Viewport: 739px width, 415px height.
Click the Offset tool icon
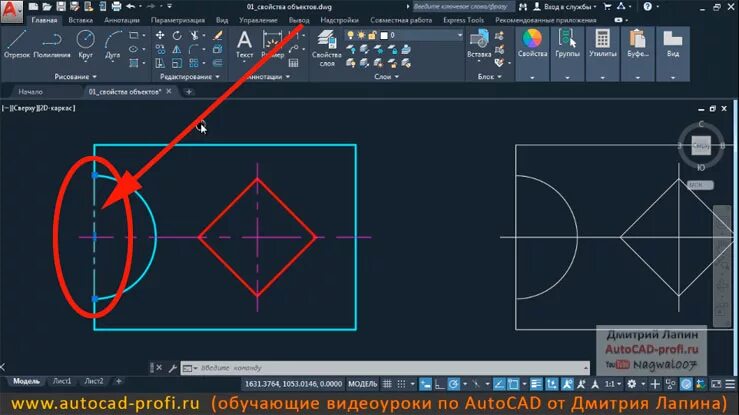point(218,63)
